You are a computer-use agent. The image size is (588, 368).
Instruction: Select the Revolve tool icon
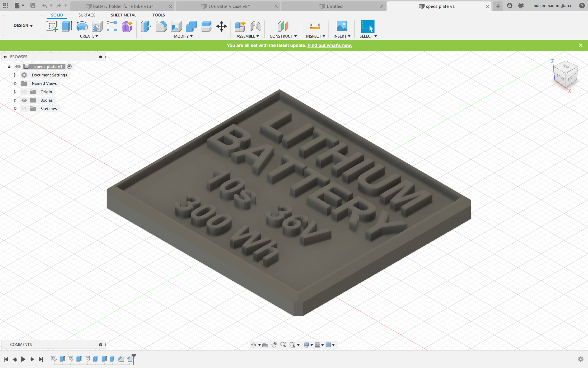82,26
